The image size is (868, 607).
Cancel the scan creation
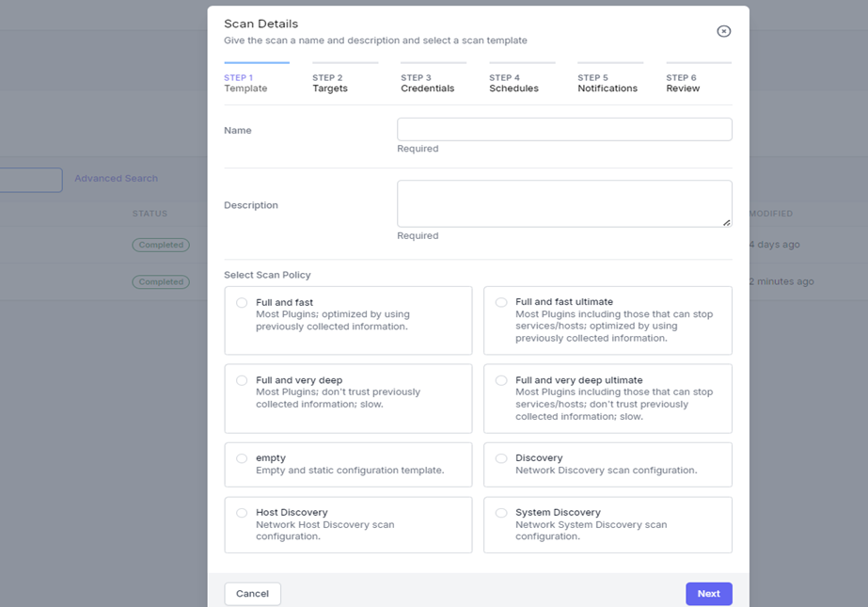pyautogui.click(x=252, y=594)
